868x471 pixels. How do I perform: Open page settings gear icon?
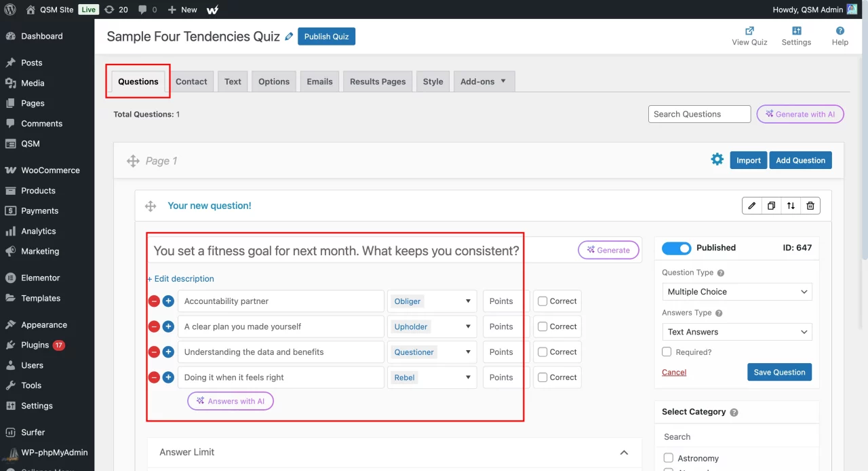(717, 159)
